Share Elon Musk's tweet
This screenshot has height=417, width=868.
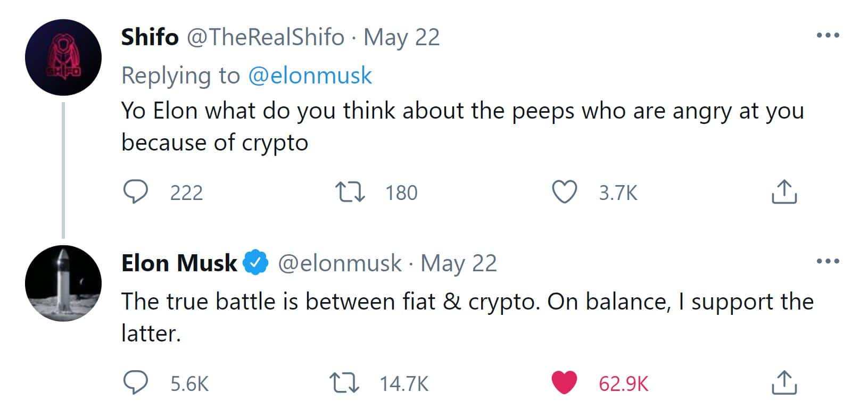coord(784,383)
